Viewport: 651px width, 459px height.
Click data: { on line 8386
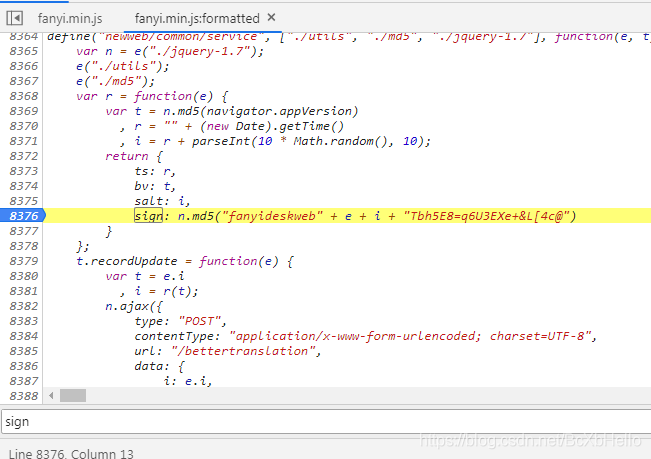159,366
